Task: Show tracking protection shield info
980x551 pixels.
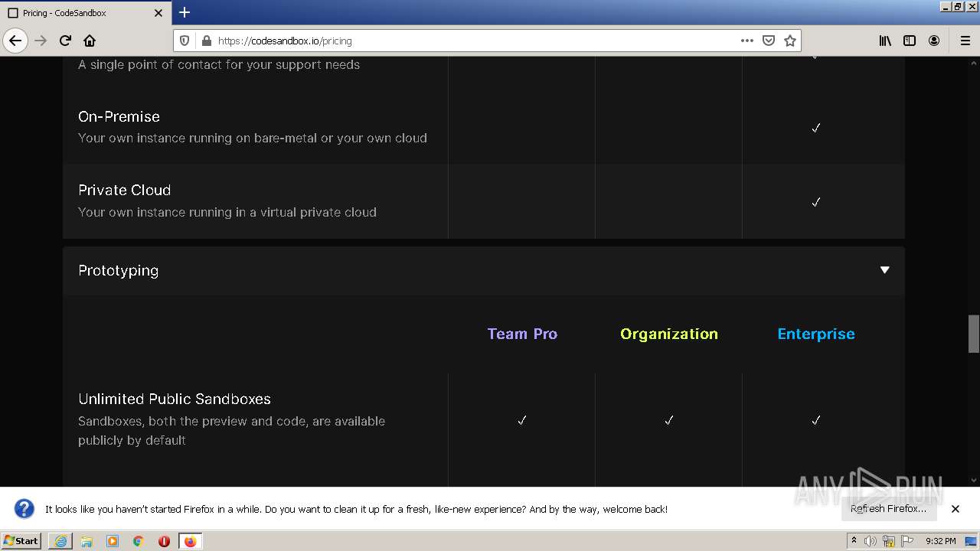Action: click(x=185, y=41)
